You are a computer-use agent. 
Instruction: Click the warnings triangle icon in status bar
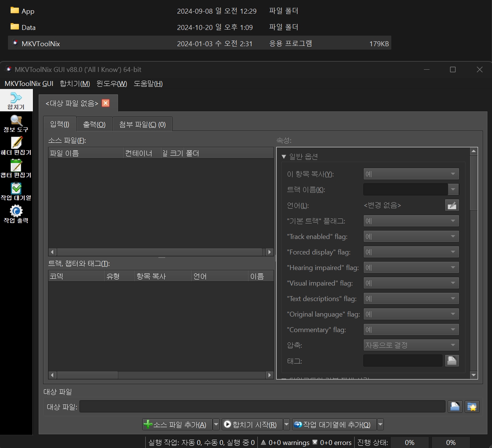pyautogui.click(x=263, y=442)
